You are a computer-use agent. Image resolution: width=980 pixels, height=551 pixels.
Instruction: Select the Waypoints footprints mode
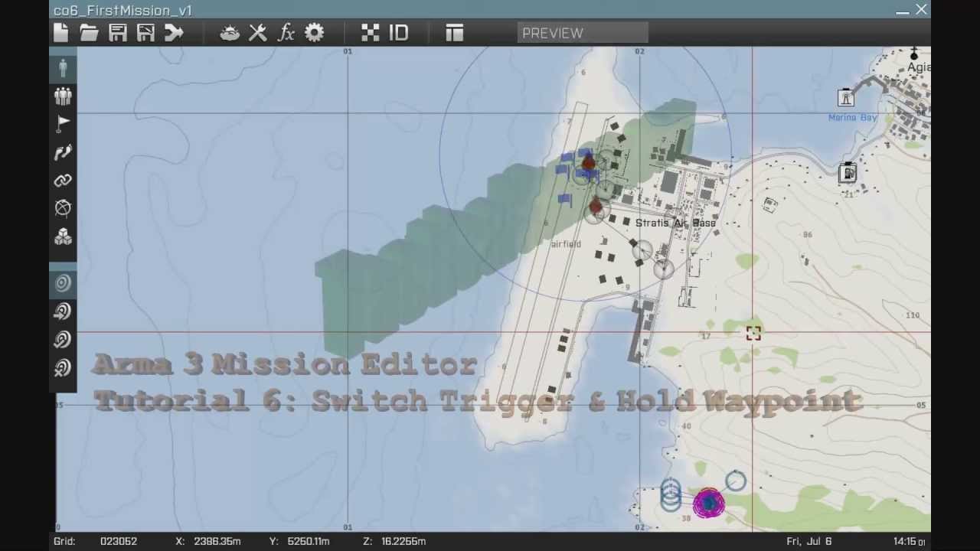pyautogui.click(x=63, y=152)
